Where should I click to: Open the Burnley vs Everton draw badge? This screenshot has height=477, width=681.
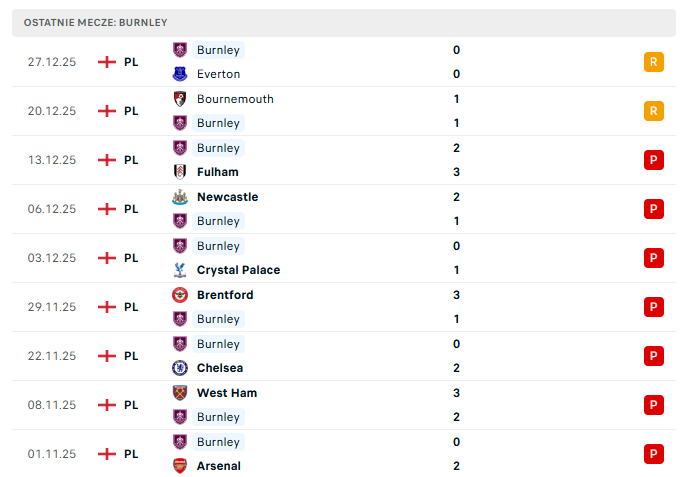653,62
